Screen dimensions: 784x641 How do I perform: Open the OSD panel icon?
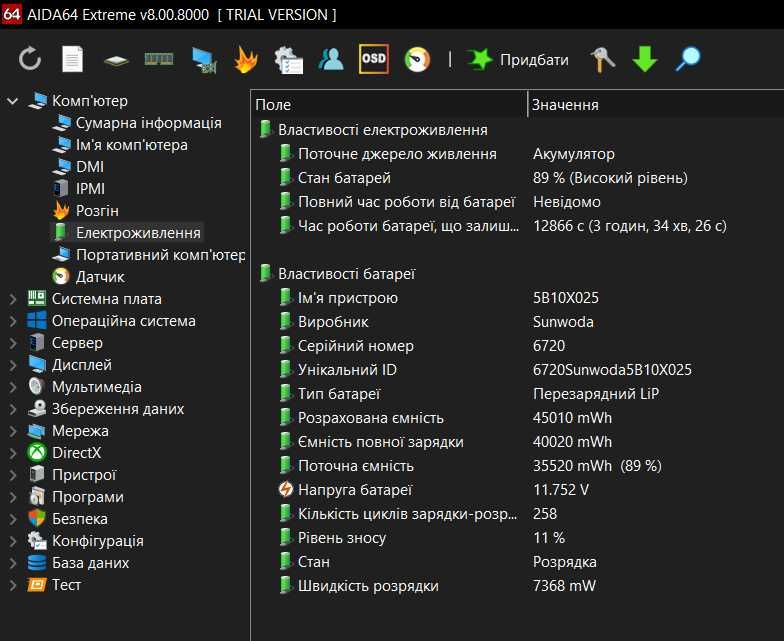click(x=374, y=59)
